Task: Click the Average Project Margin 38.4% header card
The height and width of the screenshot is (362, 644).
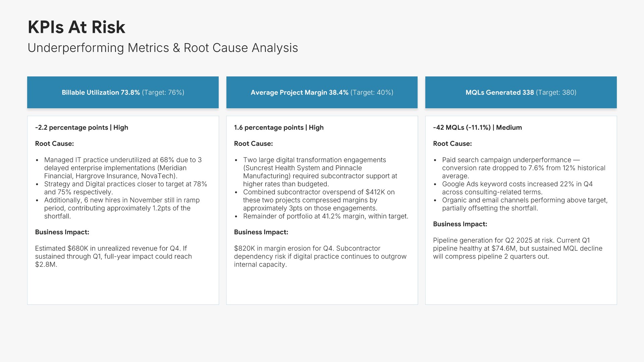Action: 322,93
